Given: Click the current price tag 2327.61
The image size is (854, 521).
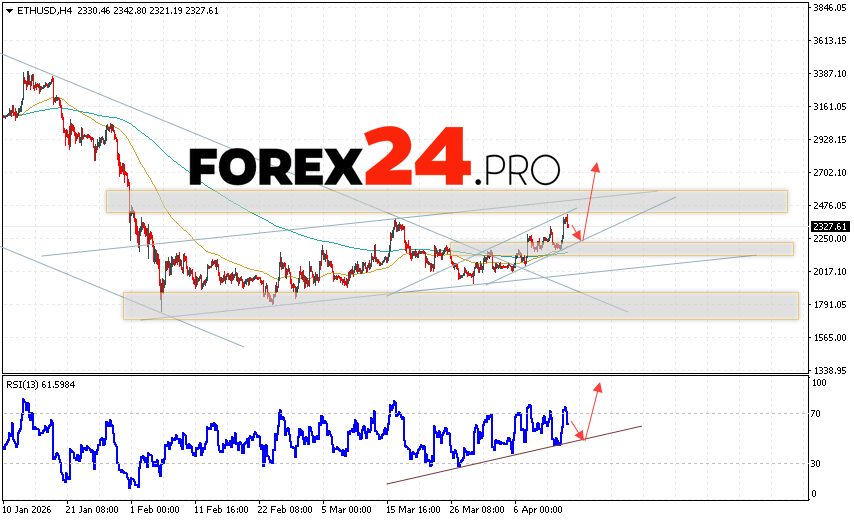Looking at the screenshot, I should click(x=830, y=227).
